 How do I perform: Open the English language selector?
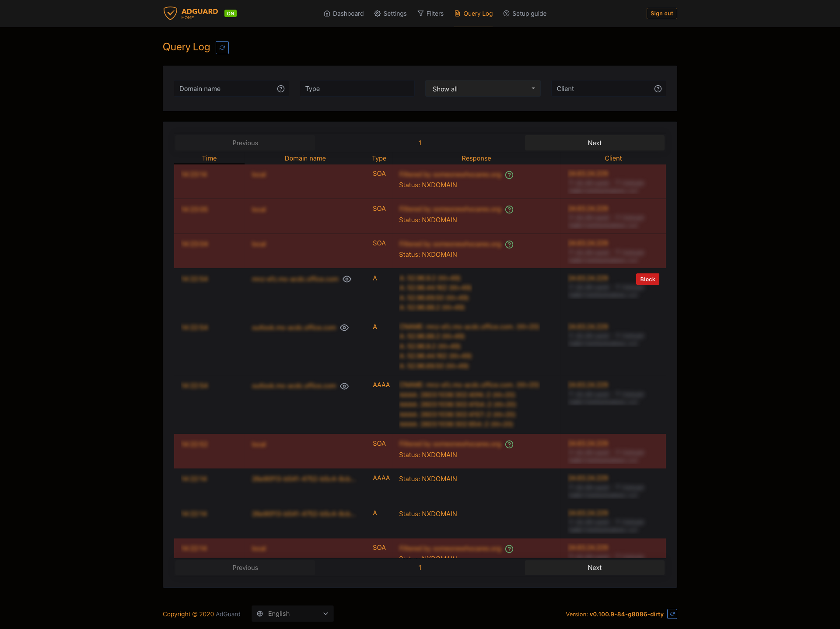coord(292,614)
